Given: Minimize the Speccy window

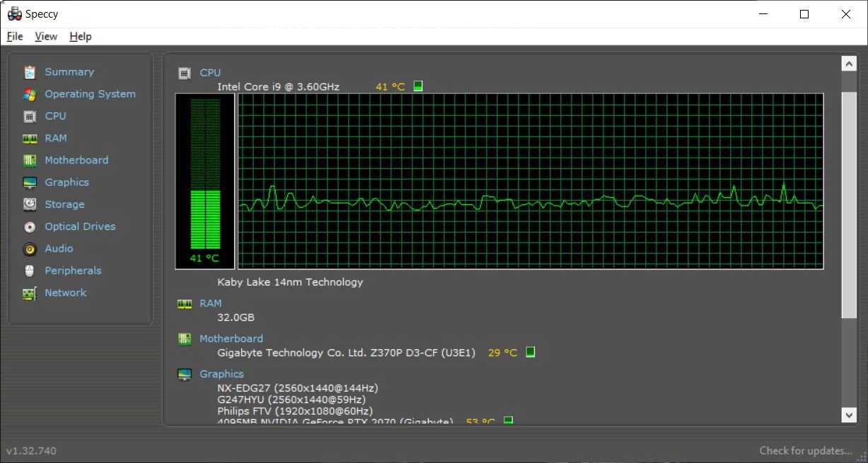Looking at the screenshot, I should point(763,14).
